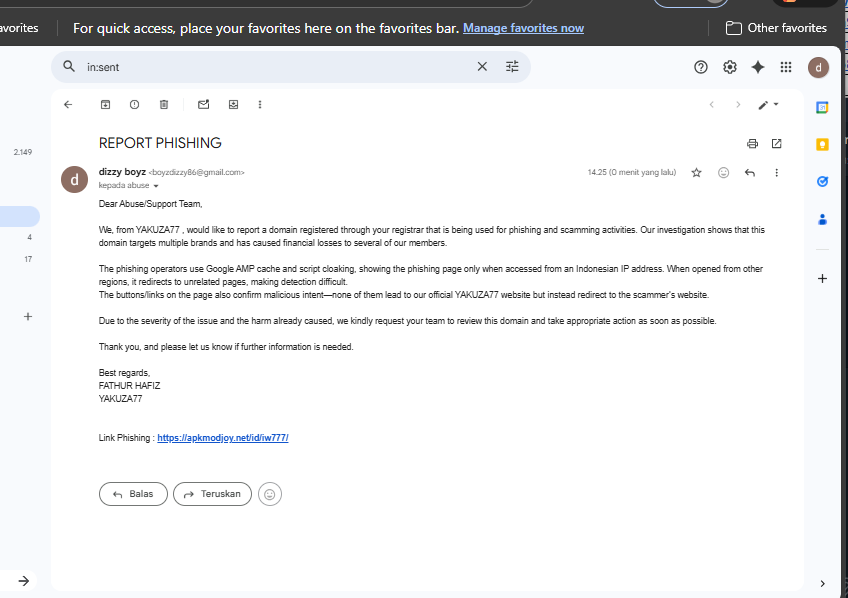This screenshot has width=848, height=598.
Task: Mark the email as unread
Action: [203, 104]
